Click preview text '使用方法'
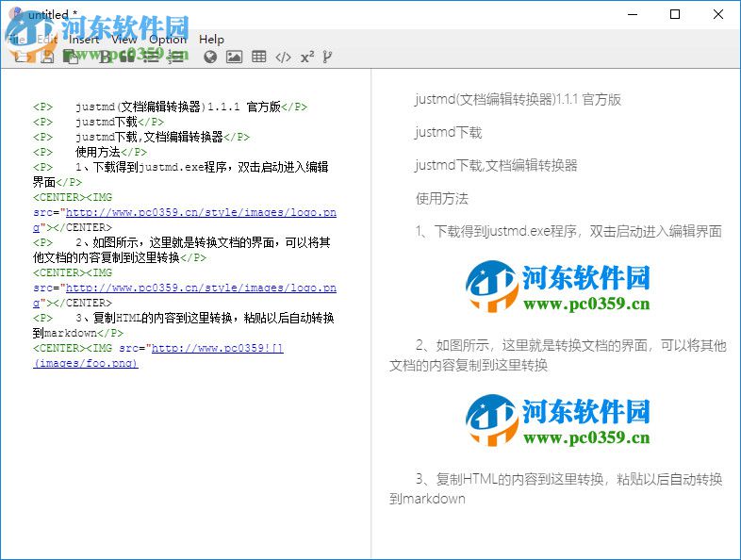Screen dimensions: 741x560 tap(442, 199)
